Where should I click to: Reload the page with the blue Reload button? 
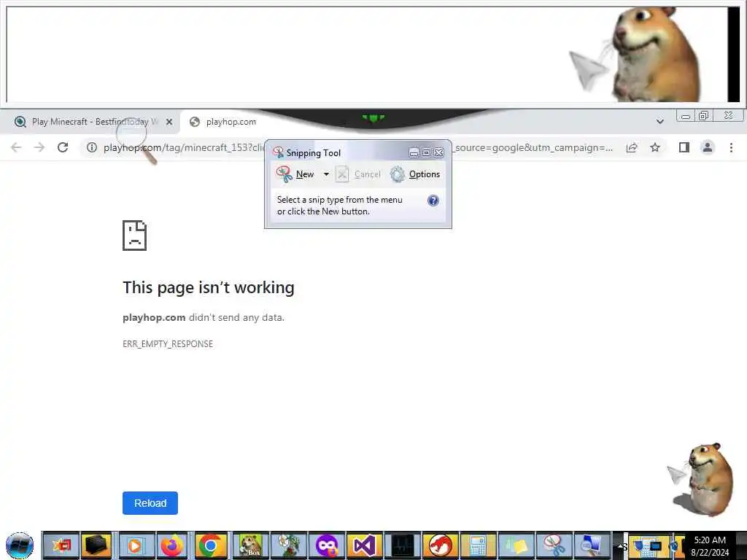tap(150, 503)
